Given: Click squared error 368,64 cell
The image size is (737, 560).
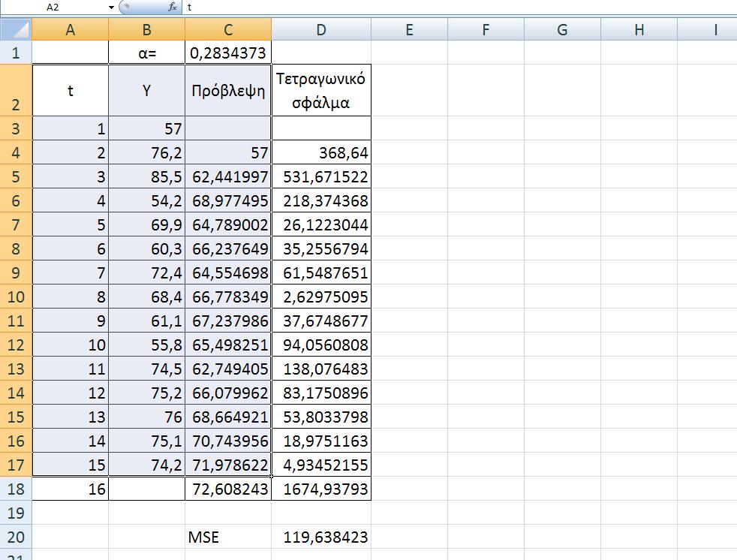Looking at the screenshot, I should point(321,152).
